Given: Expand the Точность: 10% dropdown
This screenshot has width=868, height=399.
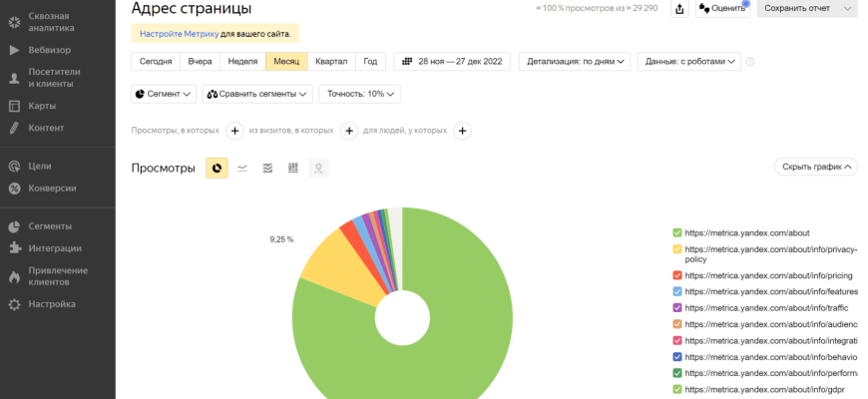Looking at the screenshot, I should pyautogui.click(x=359, y=94).
